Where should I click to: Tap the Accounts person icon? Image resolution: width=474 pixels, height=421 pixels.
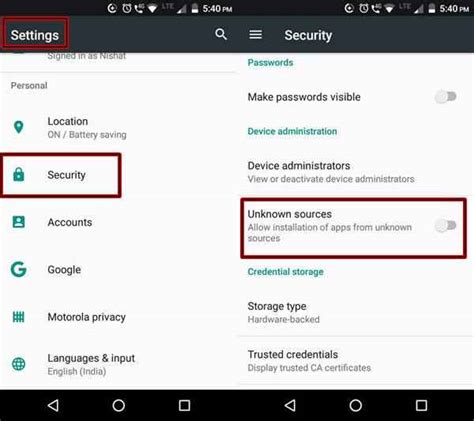coord(19,222)
